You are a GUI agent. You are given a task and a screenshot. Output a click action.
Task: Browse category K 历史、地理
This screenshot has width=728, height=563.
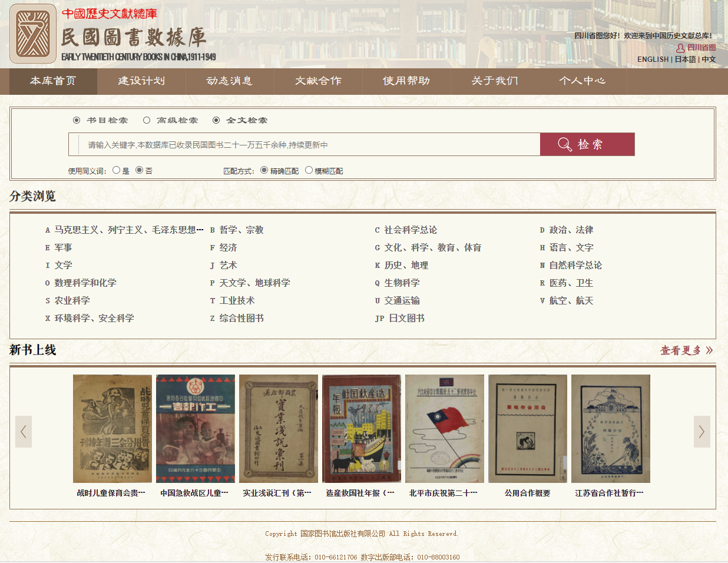[406, 266]
